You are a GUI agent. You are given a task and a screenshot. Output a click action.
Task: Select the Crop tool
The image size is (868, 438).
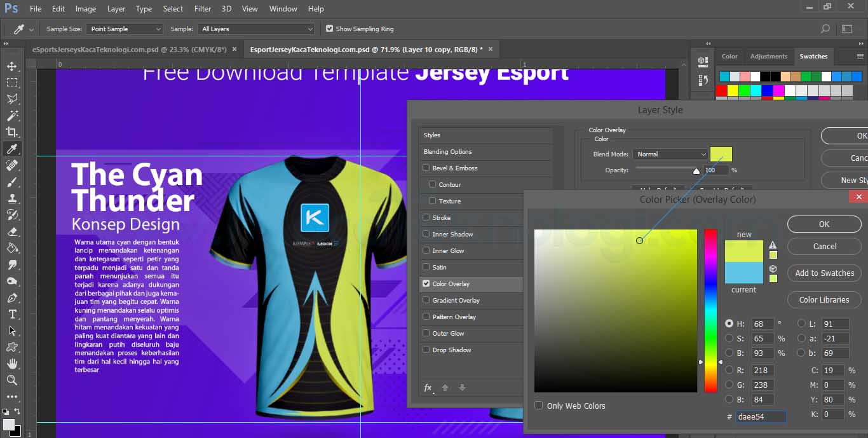point(13,132)
